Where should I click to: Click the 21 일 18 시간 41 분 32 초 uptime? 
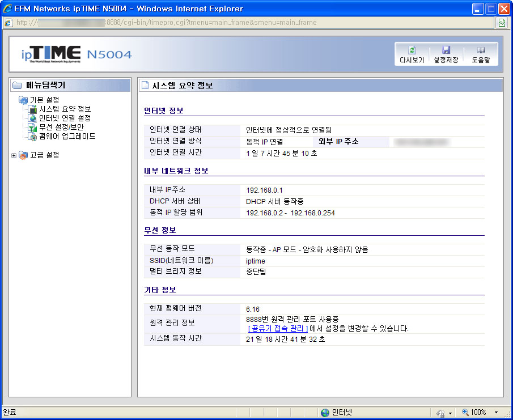click(x=286, y=339)
